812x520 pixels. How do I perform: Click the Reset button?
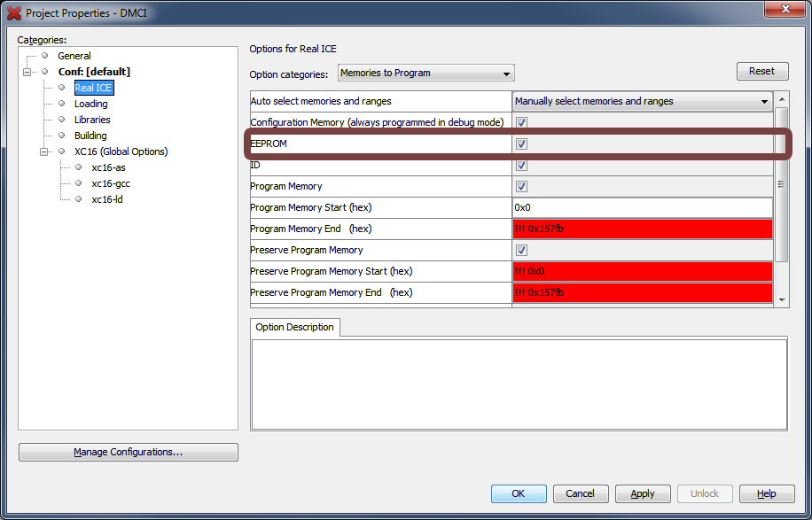tap(761, 71)
